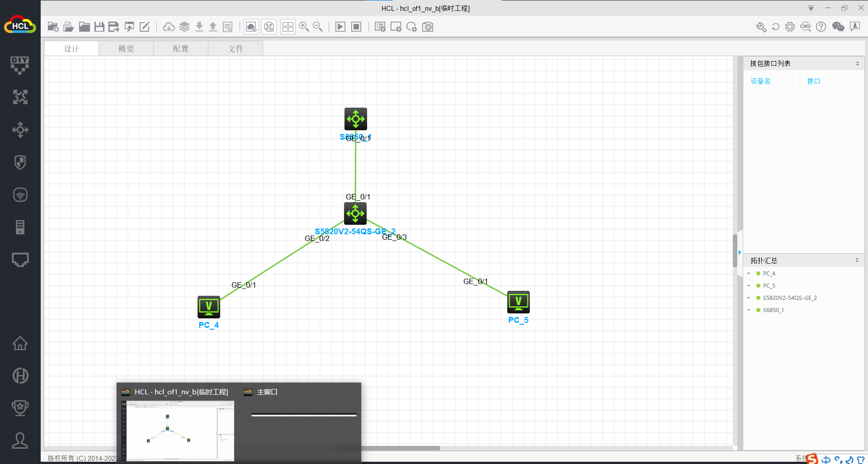
Task: Click the user profile icon in sidebar
Action: click(20, 440)
